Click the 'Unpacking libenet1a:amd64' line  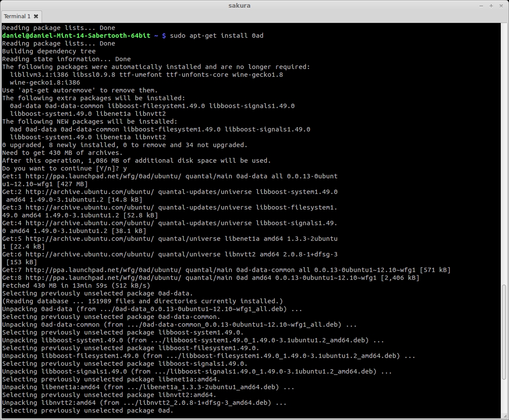(x=148, y=387)
